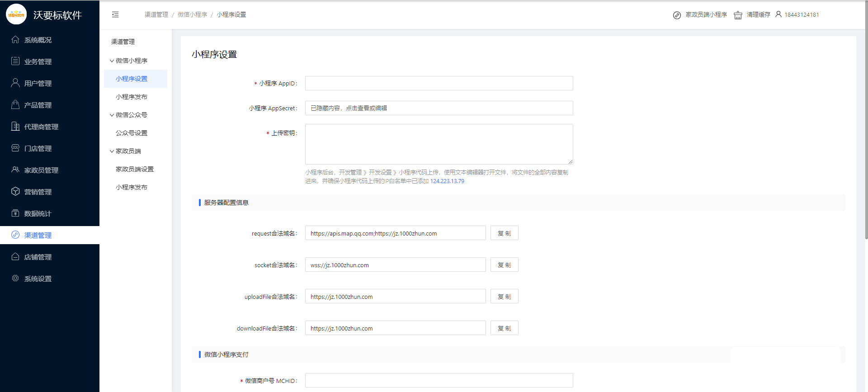Viewport: 868px width, 392px height.
Task: Click the 门店管理 shop icon
Action: point(15,148)
